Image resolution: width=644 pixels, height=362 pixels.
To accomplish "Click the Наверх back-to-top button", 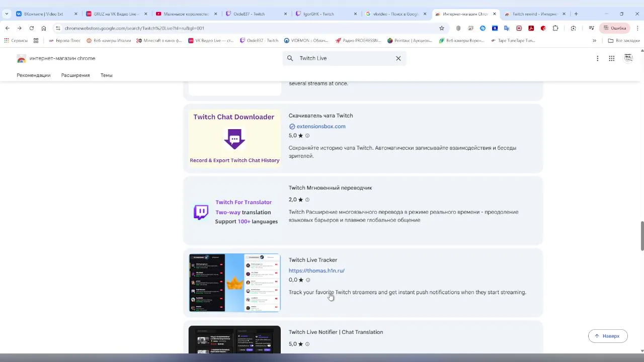I will tap(608, 336).
